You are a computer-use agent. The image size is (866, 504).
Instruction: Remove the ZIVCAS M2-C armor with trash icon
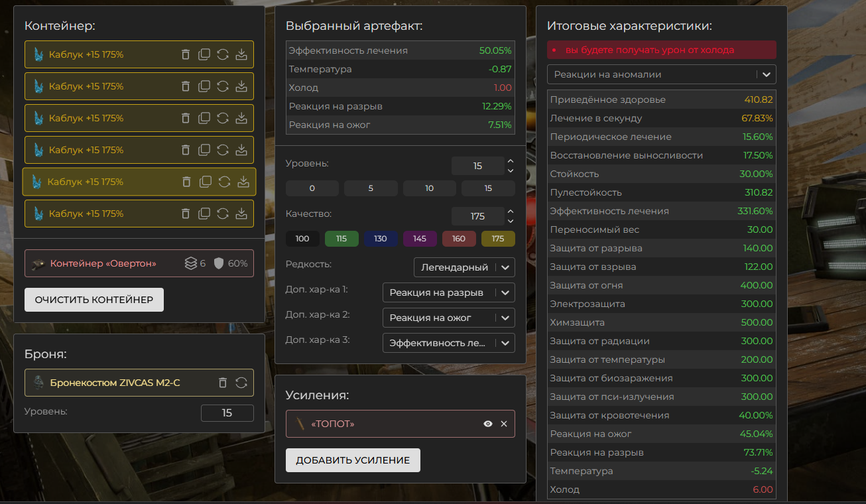pos(223,383)
